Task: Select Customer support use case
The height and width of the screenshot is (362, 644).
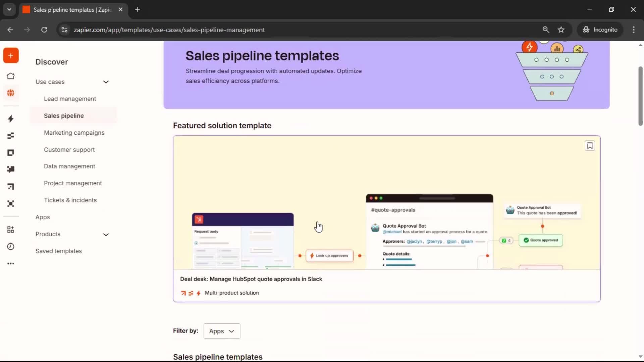Action: click(69, 150)
